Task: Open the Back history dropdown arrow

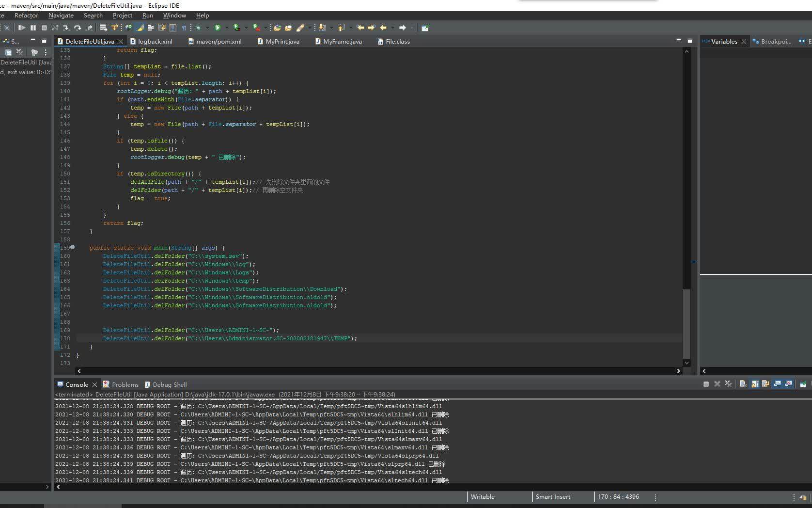Action: coord(392,28)
